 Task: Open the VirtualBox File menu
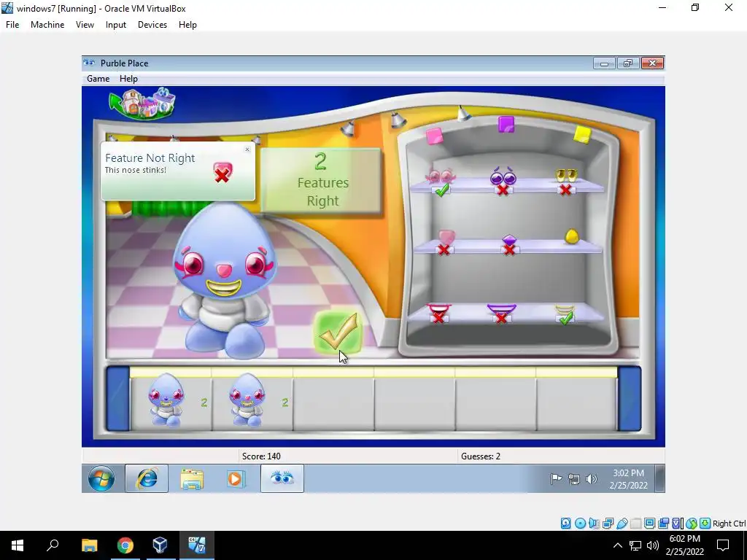pos(12,25)
